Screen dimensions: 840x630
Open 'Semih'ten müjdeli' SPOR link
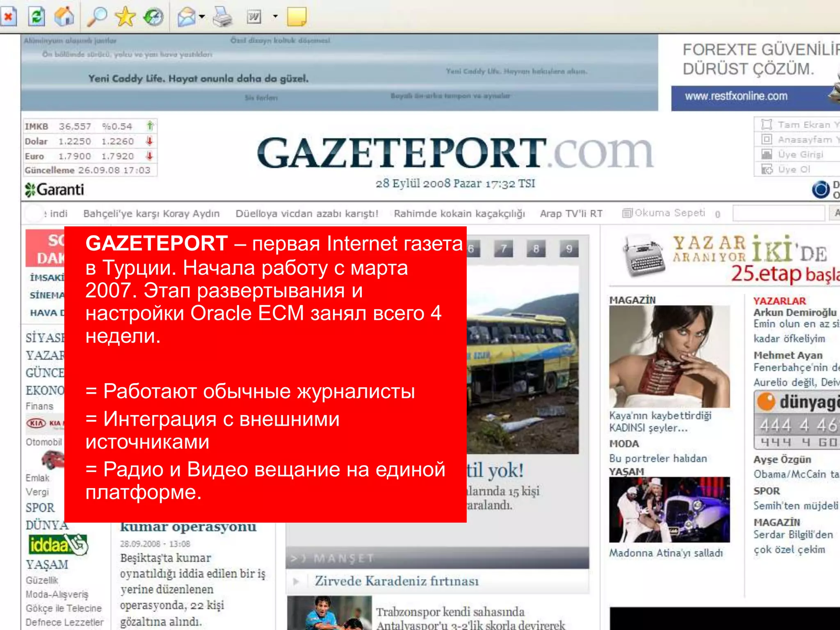tap(796, 506)
